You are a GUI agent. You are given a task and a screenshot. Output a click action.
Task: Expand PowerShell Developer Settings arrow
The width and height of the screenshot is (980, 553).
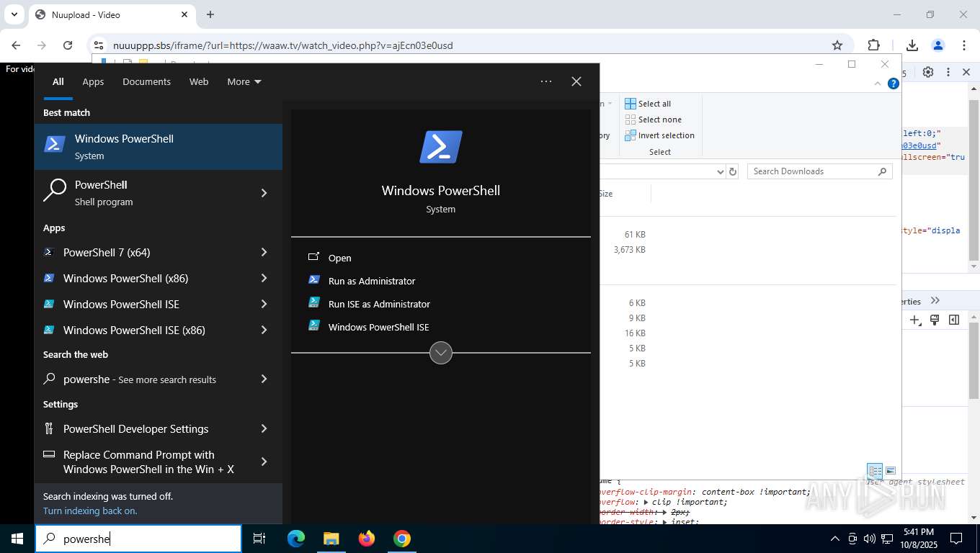[264, 428]
